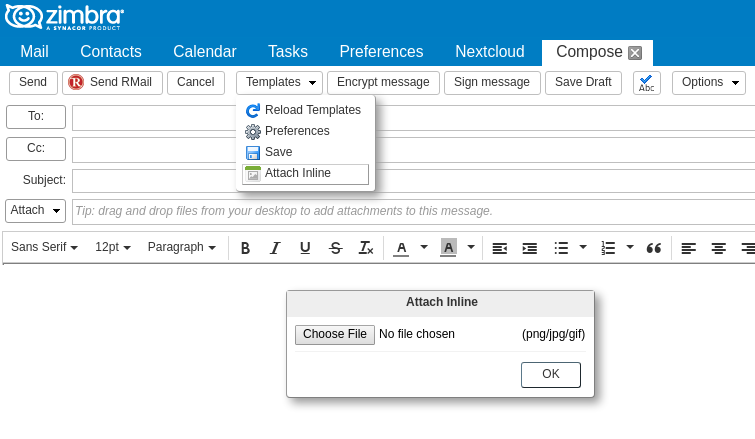The width and height of the screenshot is (755, 439).
Task: Center align the text
Action: click(718, 248)
